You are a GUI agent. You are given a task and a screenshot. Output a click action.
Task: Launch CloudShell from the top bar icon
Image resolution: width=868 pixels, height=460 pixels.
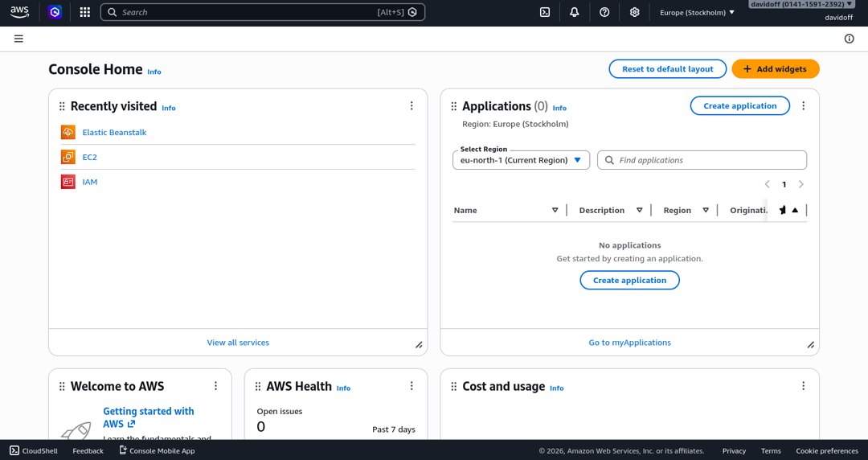545,12
